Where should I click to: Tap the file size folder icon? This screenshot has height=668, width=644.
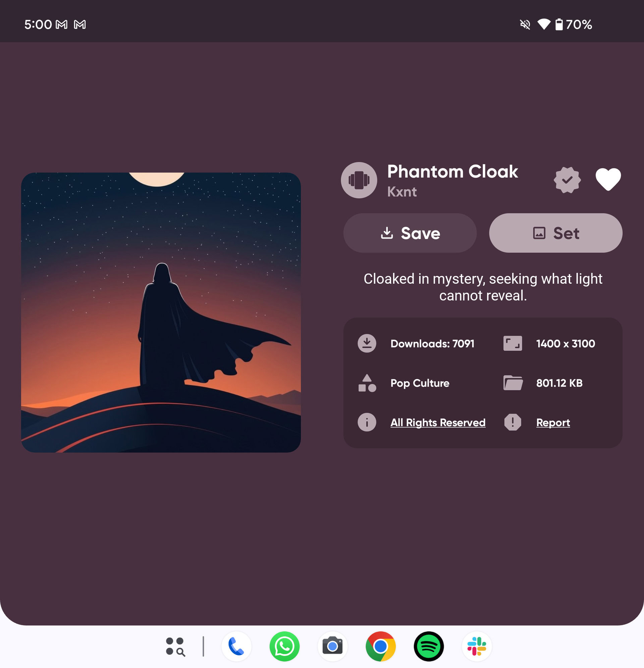(512, 382)
